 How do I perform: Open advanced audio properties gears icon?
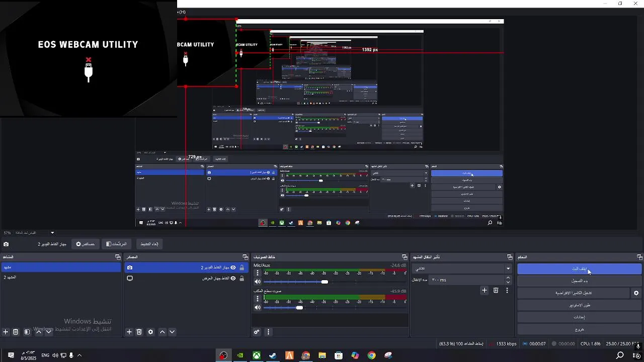point(257,332)
